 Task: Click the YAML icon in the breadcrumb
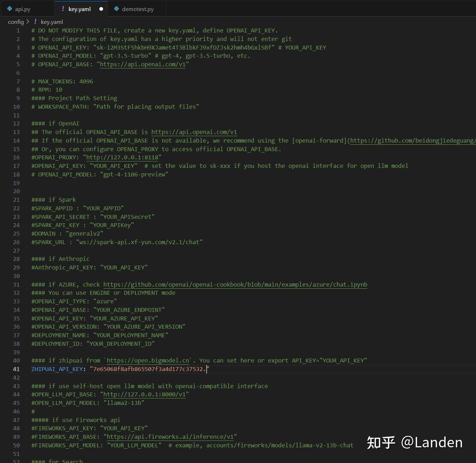(x=35, y=22)
